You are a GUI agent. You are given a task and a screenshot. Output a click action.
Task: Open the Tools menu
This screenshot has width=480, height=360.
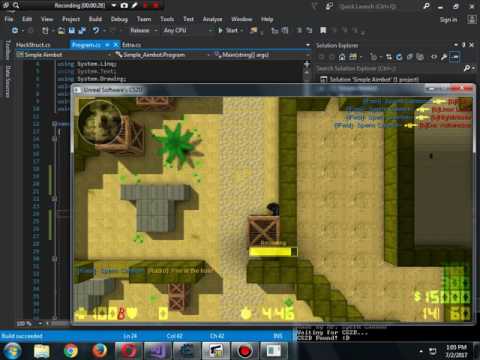[167, 19]
